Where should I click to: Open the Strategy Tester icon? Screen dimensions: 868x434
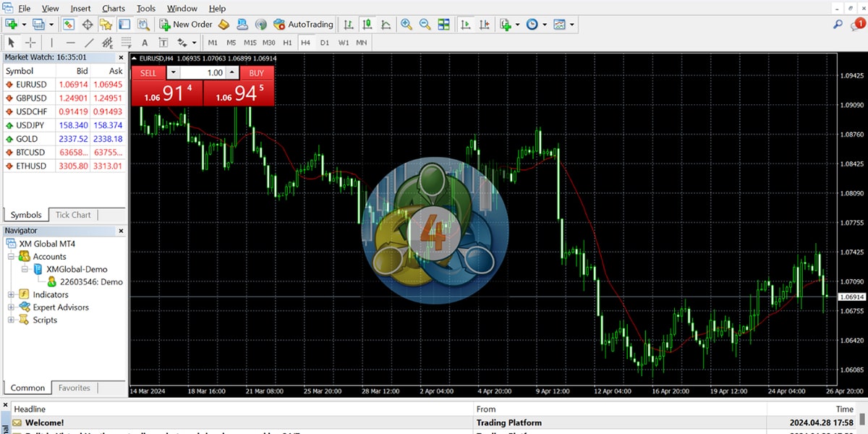pyautogui.click(x=143, y=24)
